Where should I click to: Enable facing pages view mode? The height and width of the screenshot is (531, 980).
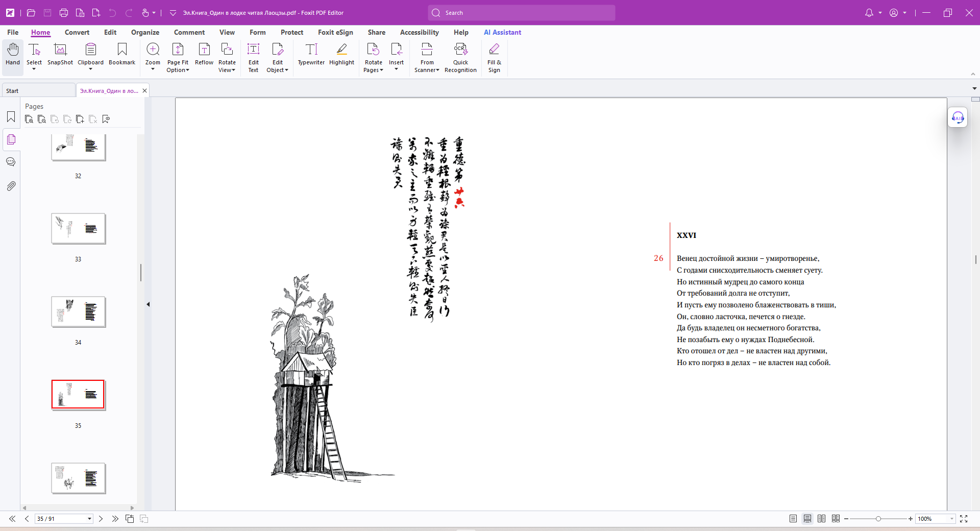coord(821,519)
